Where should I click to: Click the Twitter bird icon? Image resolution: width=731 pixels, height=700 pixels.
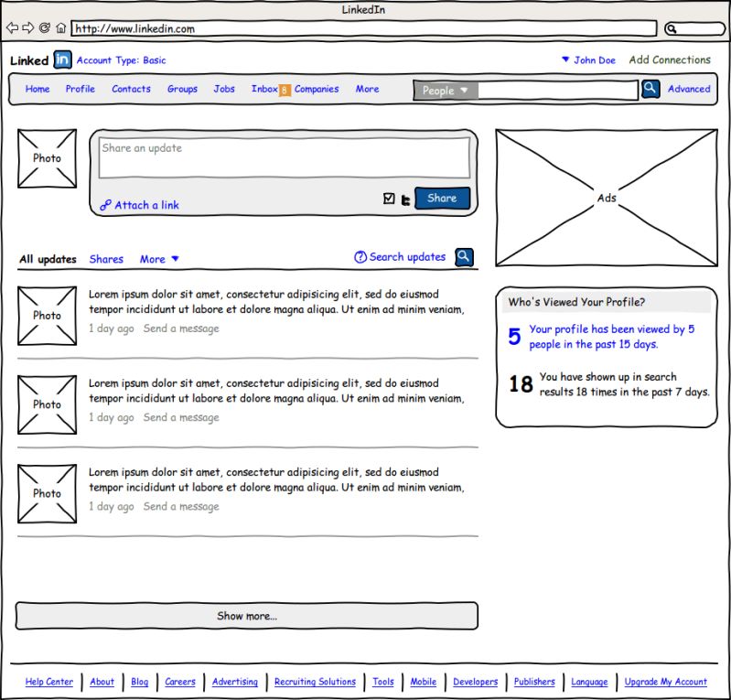pos(405,200)
